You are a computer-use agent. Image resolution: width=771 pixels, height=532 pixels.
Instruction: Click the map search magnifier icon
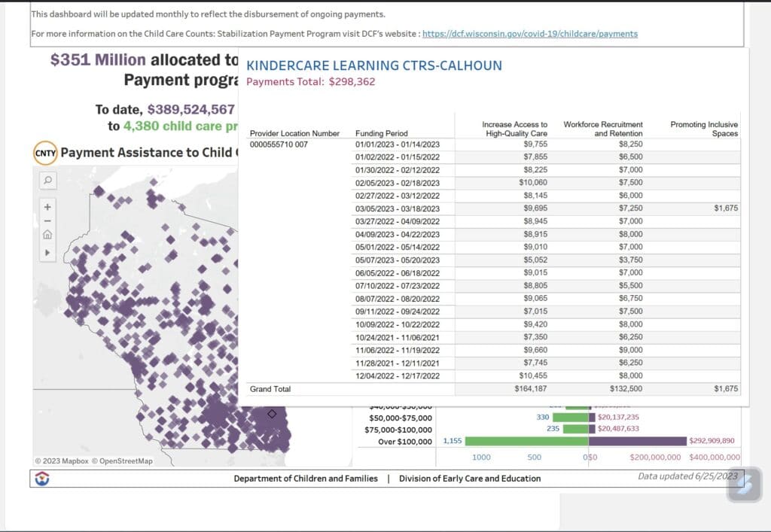(47, 181)
